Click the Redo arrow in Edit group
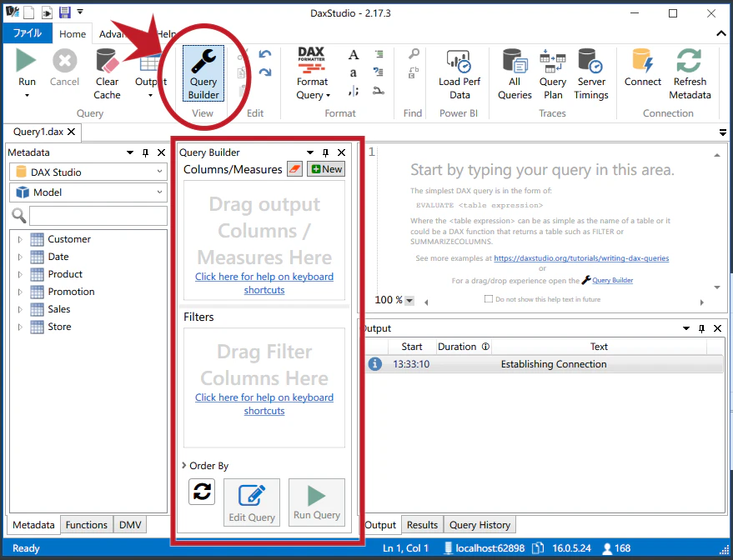The height and width of the screenshot is (560, 733). point(265,72)
